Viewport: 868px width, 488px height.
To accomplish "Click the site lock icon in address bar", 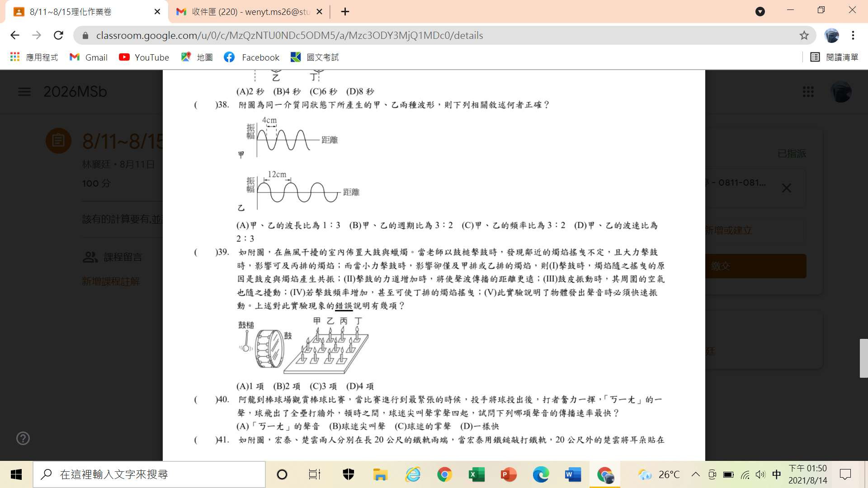I will tap(85, 35).
